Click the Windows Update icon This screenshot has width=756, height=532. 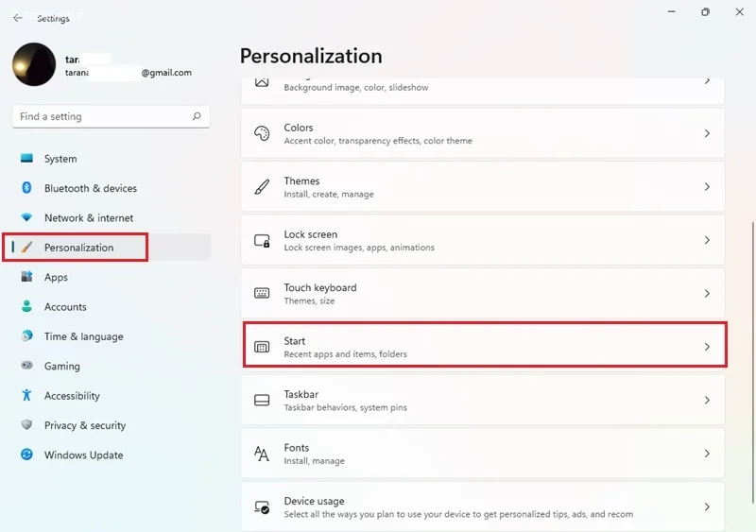point(26,455)
